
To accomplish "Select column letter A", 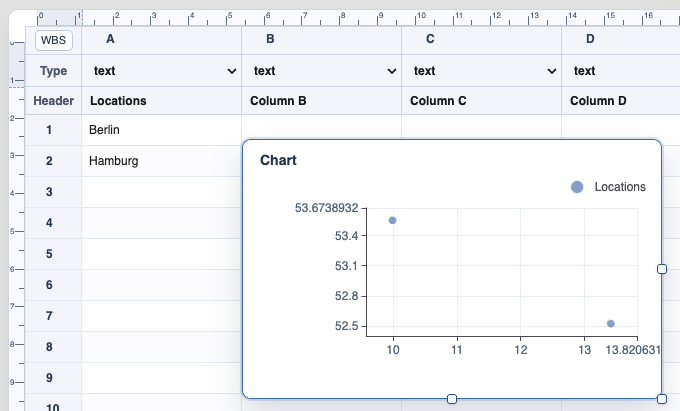I will click(x=110, y=39).
